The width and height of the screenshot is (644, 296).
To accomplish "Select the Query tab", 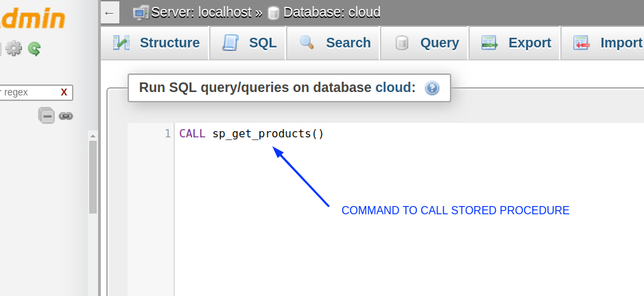I will (x=425, y=43).
